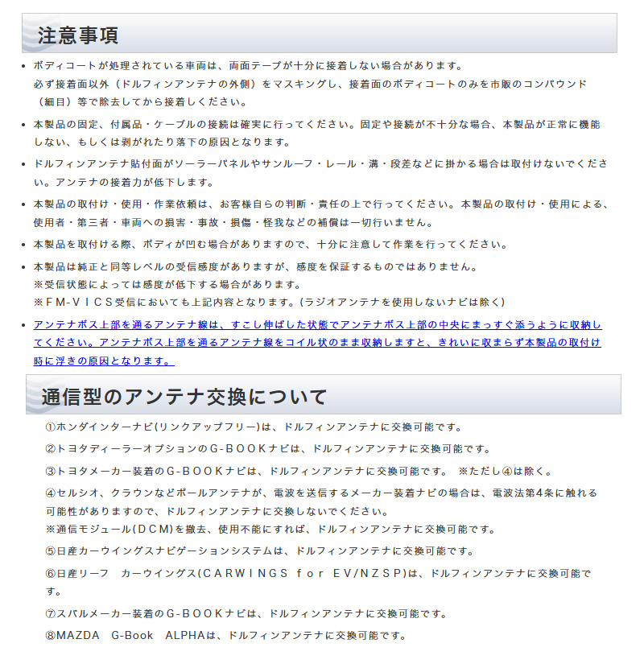Click the 通信型のアンテナ交換について heading
This screenshot has width=644, height=668.
(184, 397)
